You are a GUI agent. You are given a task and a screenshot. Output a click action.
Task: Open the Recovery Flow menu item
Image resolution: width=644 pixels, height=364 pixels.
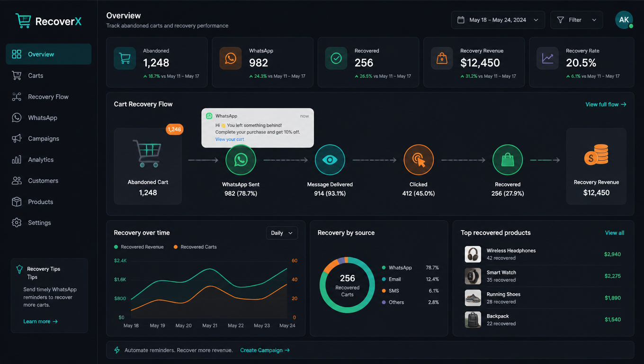coord(48,97)
